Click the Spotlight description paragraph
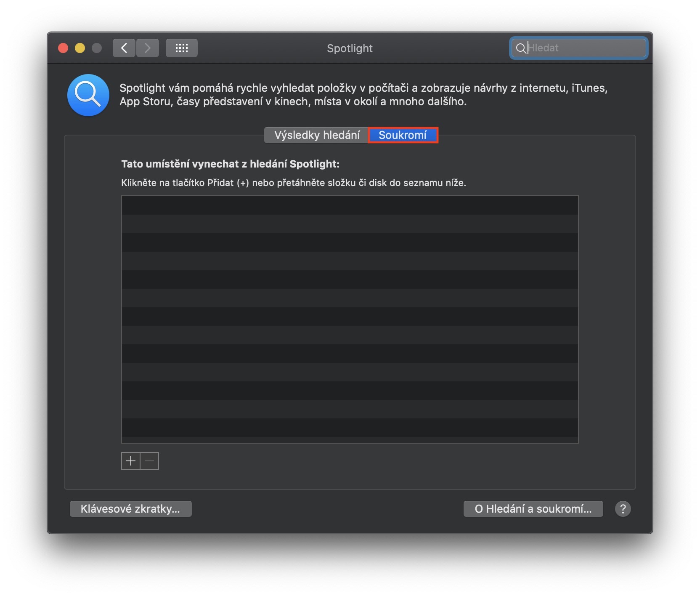The image size is (700, 596). 363,95
